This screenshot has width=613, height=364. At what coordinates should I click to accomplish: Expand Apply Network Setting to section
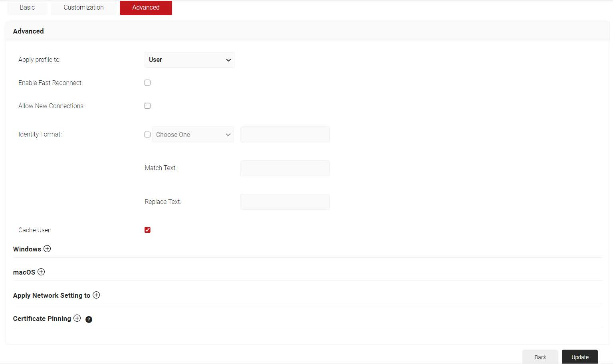tap(96, 295)
